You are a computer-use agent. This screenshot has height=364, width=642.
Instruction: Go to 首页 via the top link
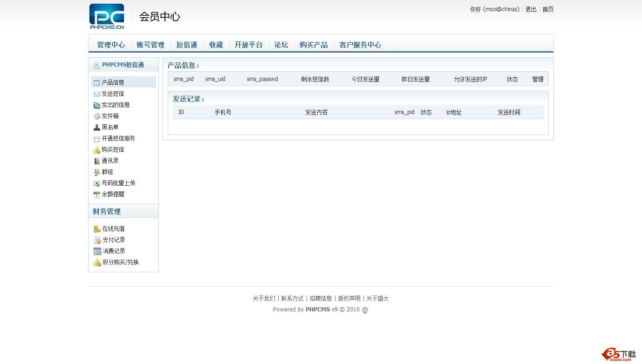click(548, 9)
